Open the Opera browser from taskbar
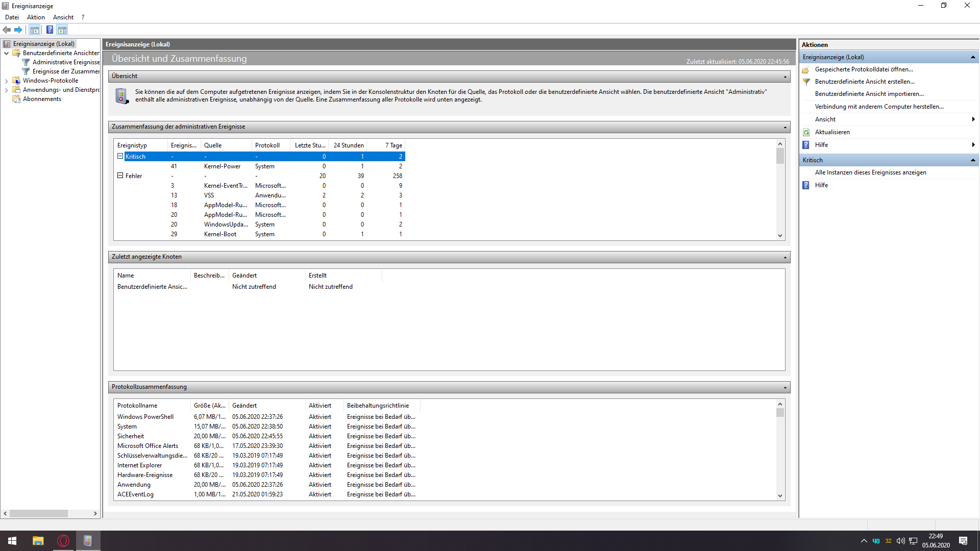980x551 pixels. [63, 541]
